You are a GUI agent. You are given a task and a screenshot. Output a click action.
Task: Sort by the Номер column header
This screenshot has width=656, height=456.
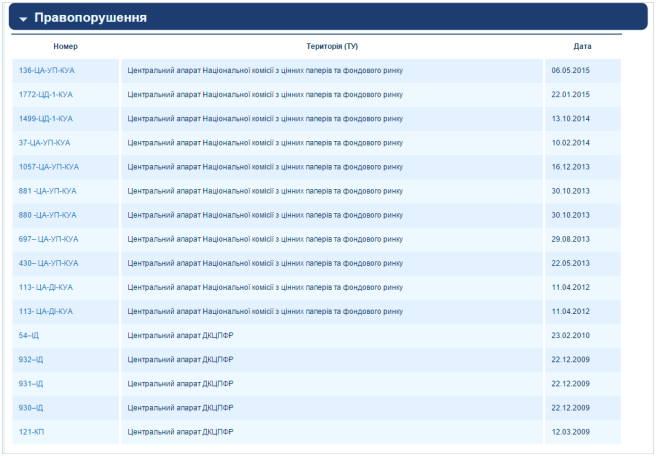click(x=65, y=46)
